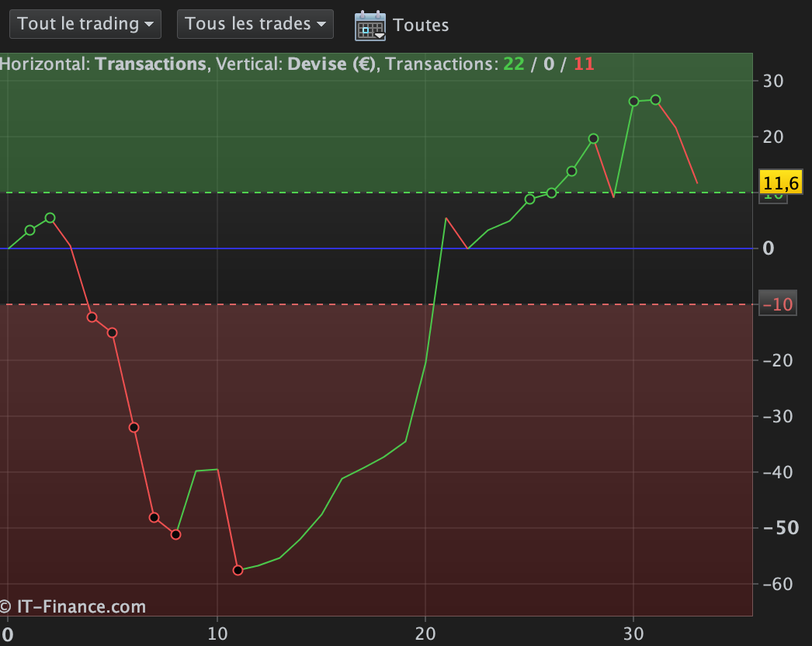The width and height of the screenshot is (812, 646).
Task: Select the red marker at transaction 8 near -51
Action: (176, 535)
